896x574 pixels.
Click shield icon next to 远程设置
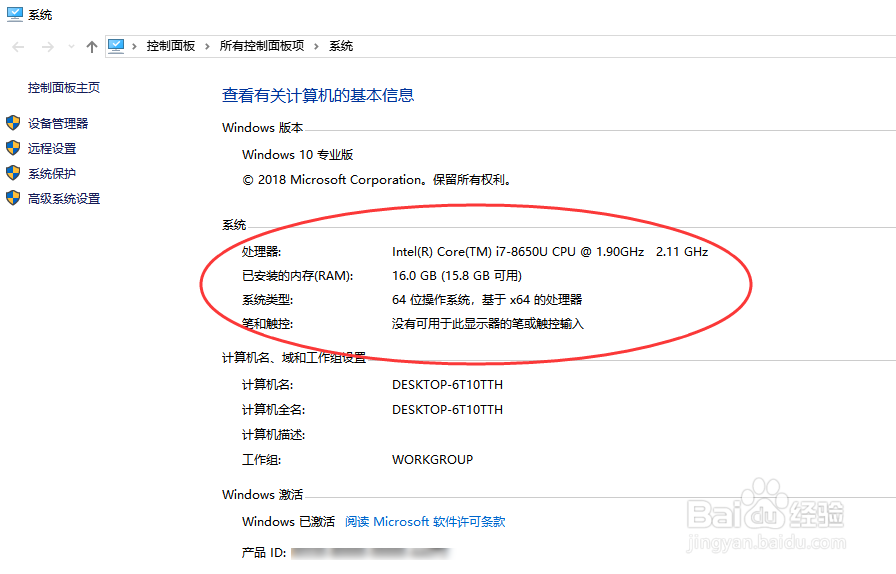[13, 148]
